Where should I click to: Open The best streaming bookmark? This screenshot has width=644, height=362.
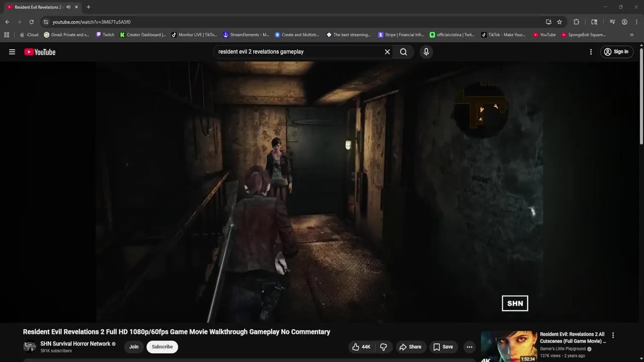[x=349, y=35]
